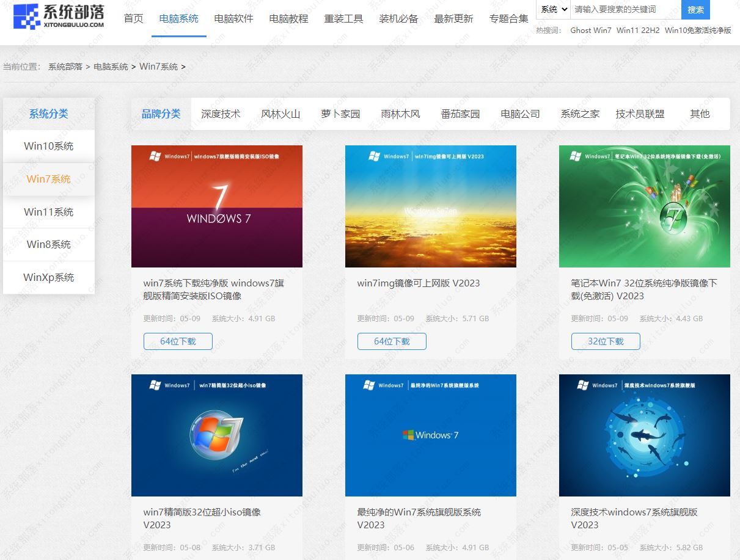The image size is (740, 560).
Task: Click the 系统部落 site logo
Action: point(59,16)
